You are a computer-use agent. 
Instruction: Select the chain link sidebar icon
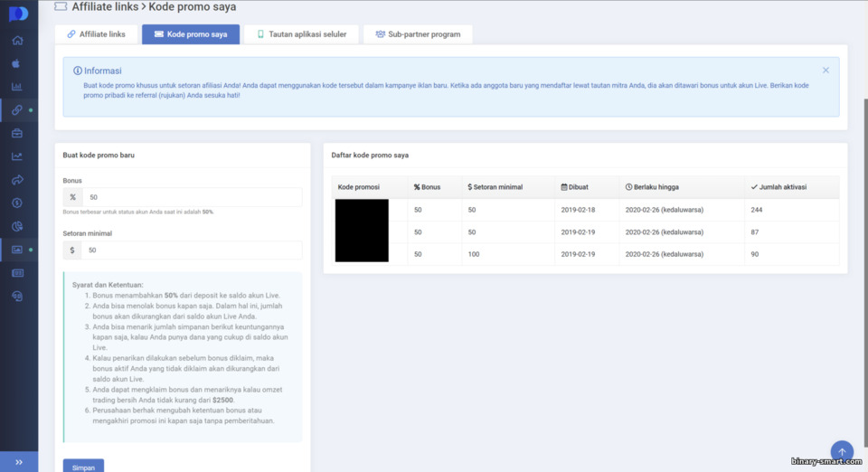17,110
